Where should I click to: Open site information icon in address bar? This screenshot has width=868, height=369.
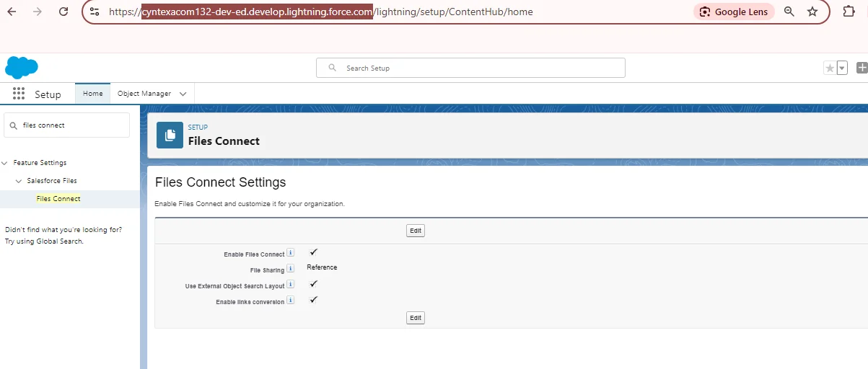(x=95, y=12)
